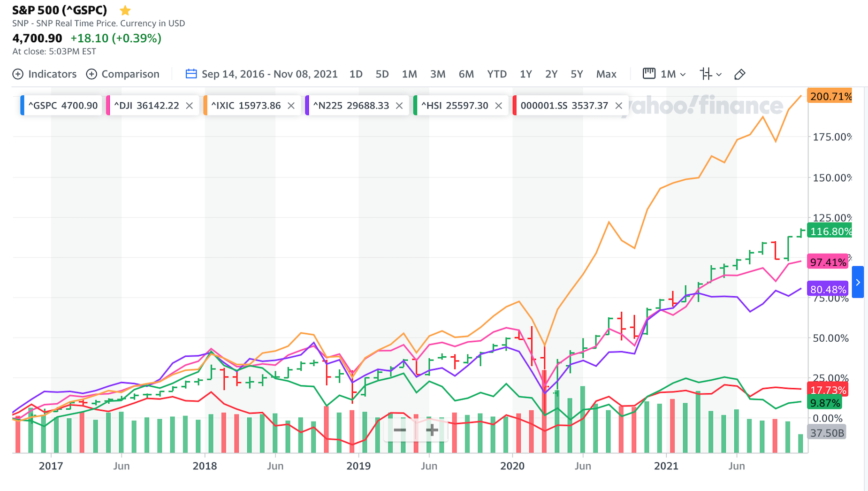Click the ^N225 29688.33 legend label
The image size is (868, 491).
coord(351,106)
